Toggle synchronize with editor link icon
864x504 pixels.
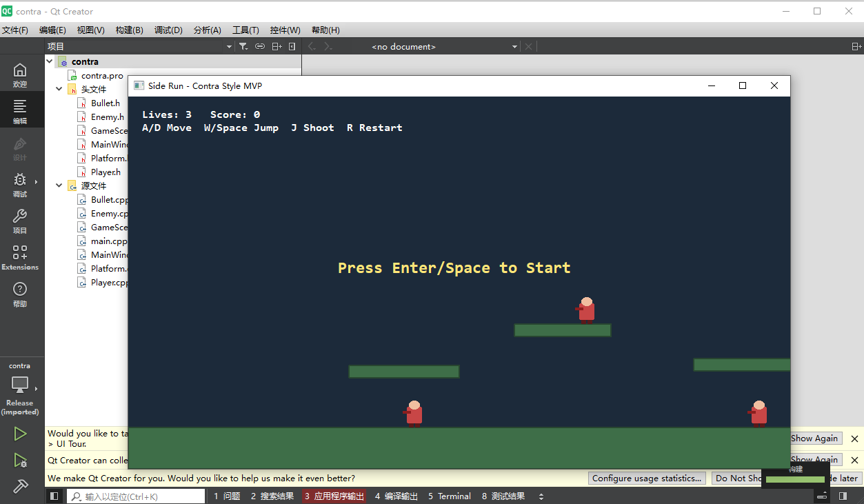[x=260, y=46]
